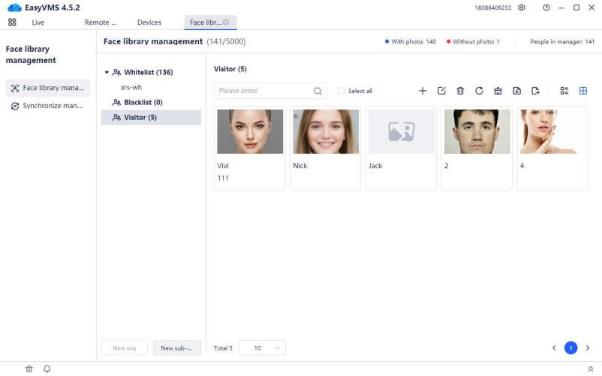Click the export file icon
602x376 pixels.
[535, 91]
